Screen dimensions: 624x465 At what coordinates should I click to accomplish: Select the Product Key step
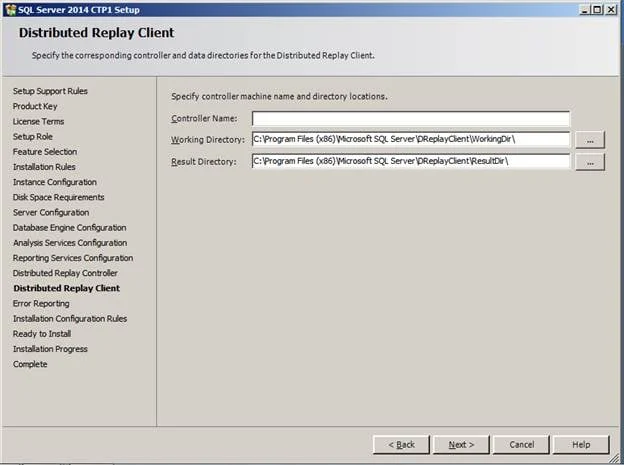(x=35, y=106)
